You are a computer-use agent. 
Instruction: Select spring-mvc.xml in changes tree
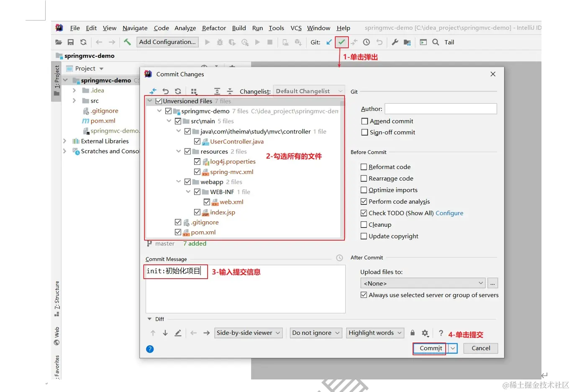pyautogui.click(x=232, y=172)
